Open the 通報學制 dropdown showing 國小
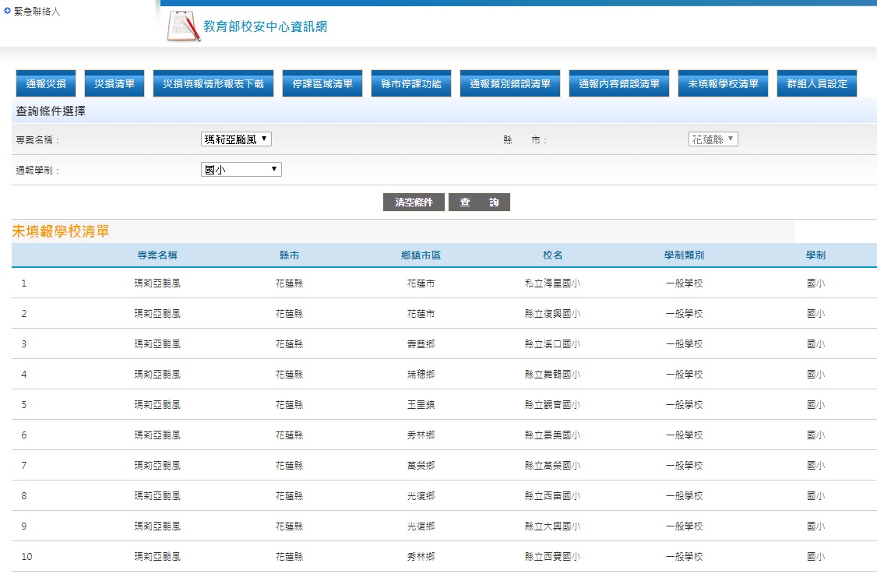 coord(241,170)
